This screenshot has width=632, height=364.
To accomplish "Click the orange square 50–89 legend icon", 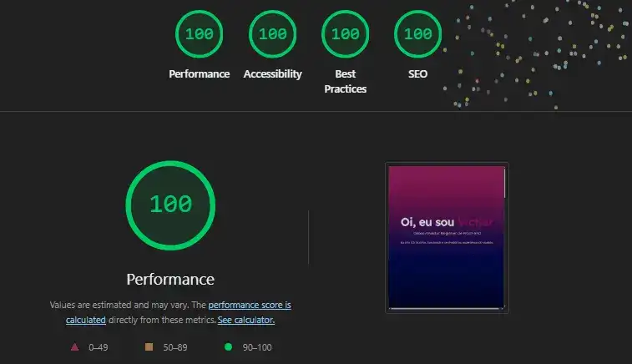I will pos(149,347).
